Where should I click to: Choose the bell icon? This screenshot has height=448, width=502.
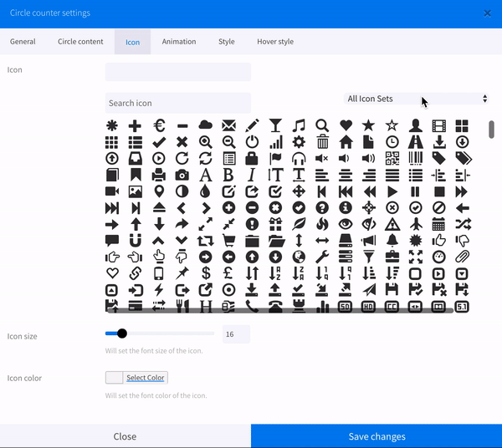click(392, 241)
